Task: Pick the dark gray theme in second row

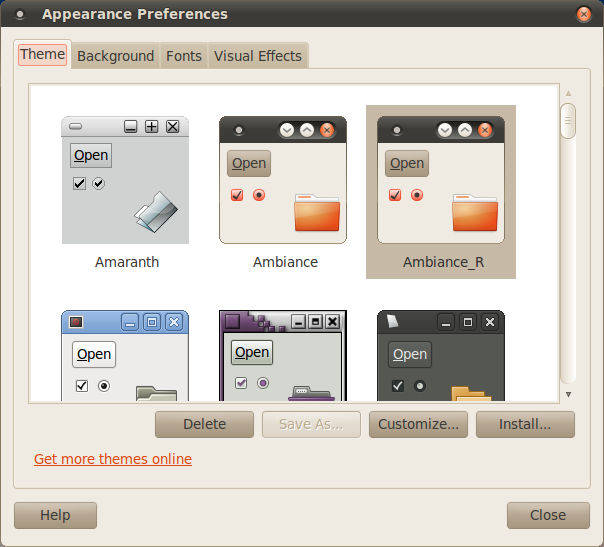Action: (x=441, y=356)
